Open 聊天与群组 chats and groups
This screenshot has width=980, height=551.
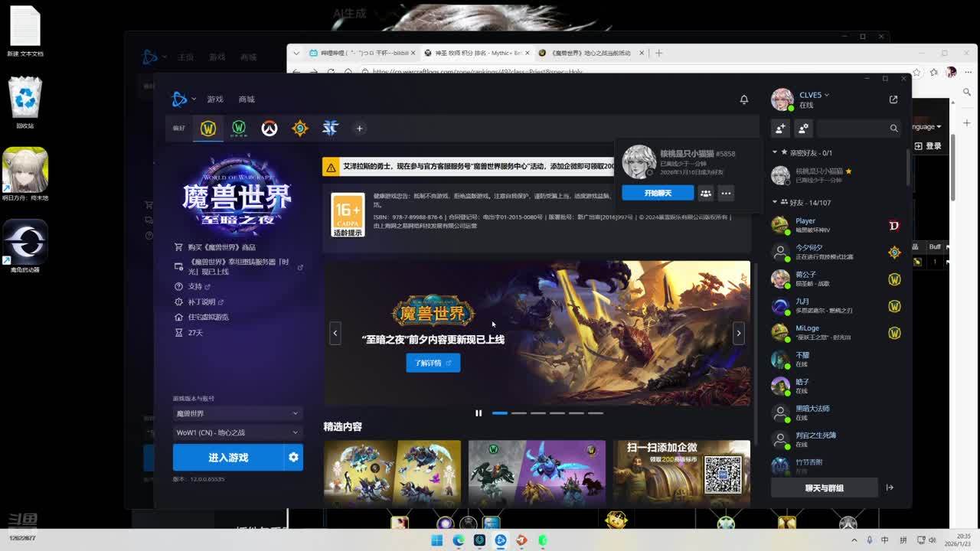(x=824, y=487)
